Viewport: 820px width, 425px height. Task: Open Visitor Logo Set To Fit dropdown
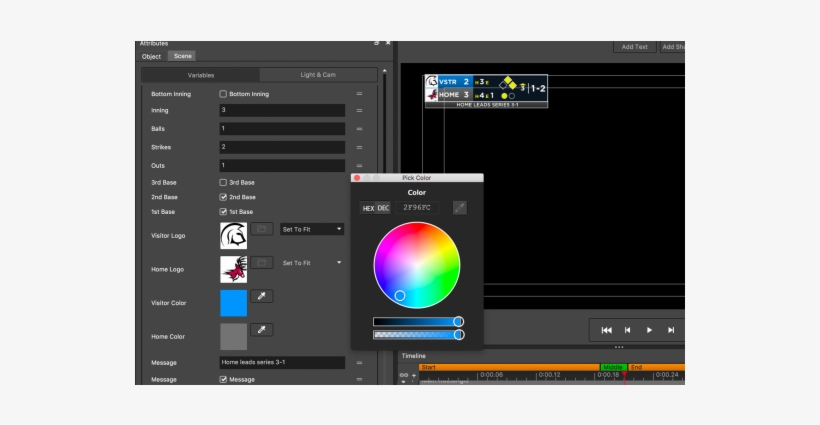pos(312,229)
